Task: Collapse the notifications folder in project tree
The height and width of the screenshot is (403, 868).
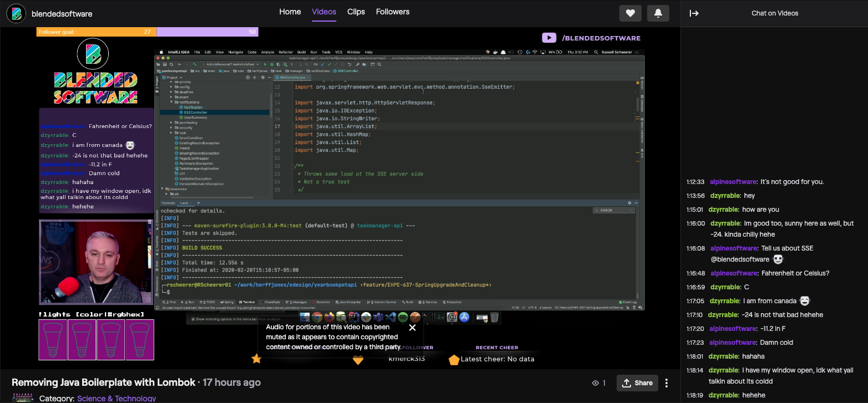Action: coord(171,102)
